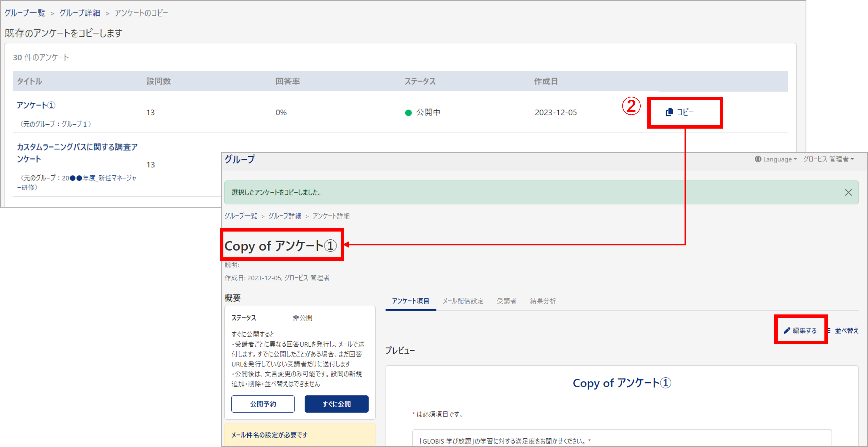Viewport: 868px width, 447px height.
Task: Click the タイトル column header
Action: point(29,81)
